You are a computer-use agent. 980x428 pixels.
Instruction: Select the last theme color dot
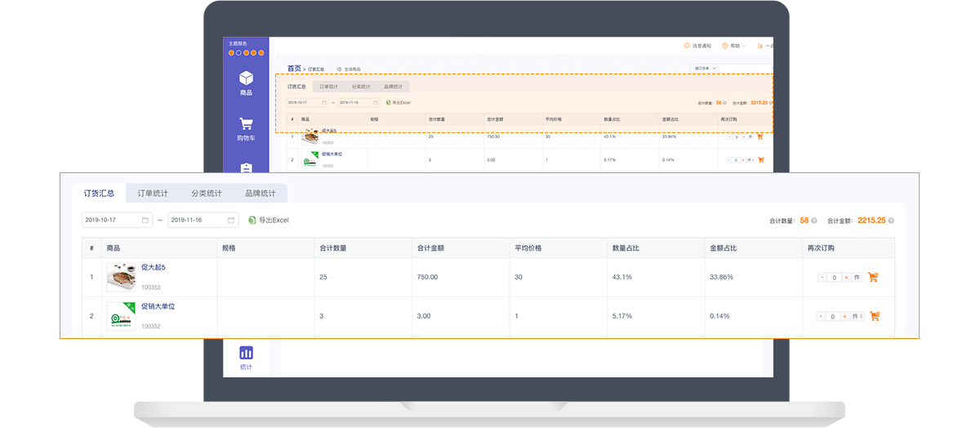(263, 52)
